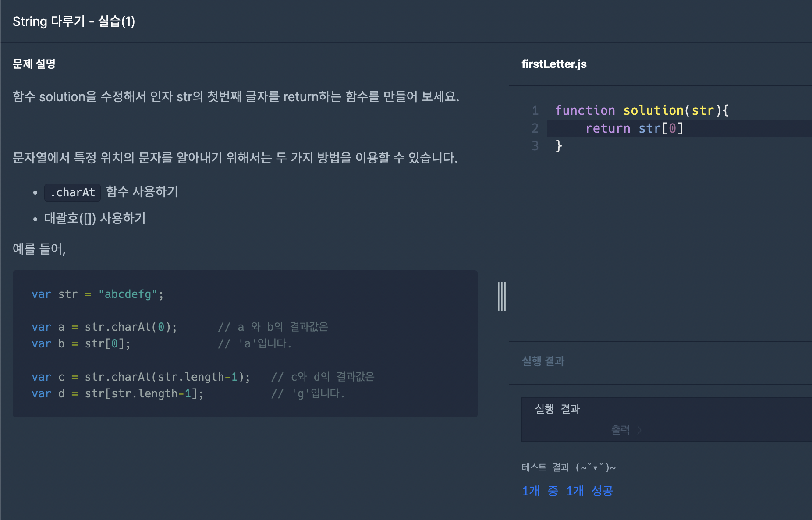The height and width of the screenshot is (520, 812).
Task: Click the 문제 설명 heading
Action: pyautogui.click(x=34, y=64)
